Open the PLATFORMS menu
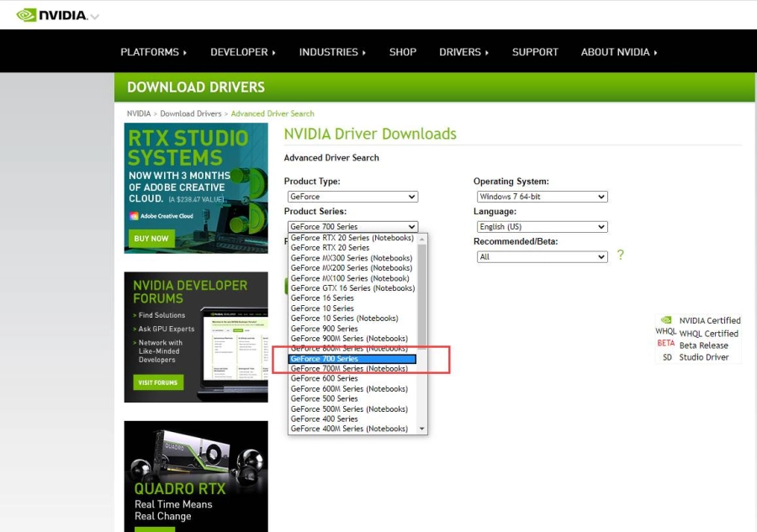 pyautogui.click(x=152, y=51)
